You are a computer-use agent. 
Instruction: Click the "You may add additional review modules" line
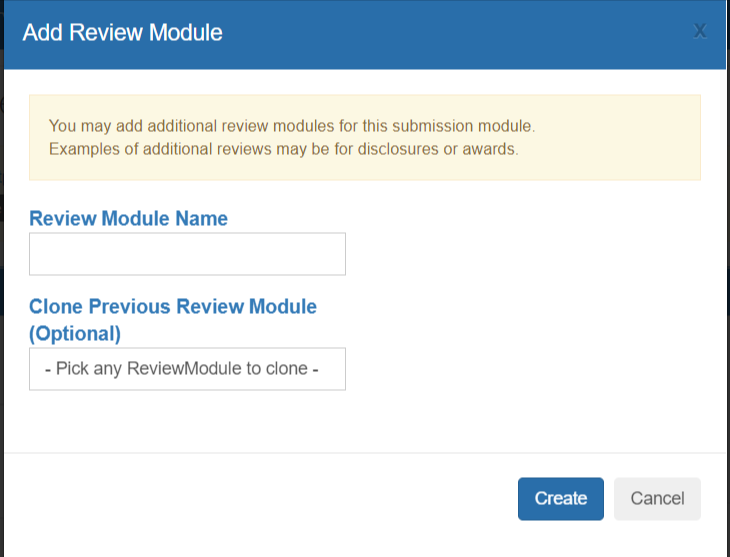pyautogui.click(x=292, y=126)
